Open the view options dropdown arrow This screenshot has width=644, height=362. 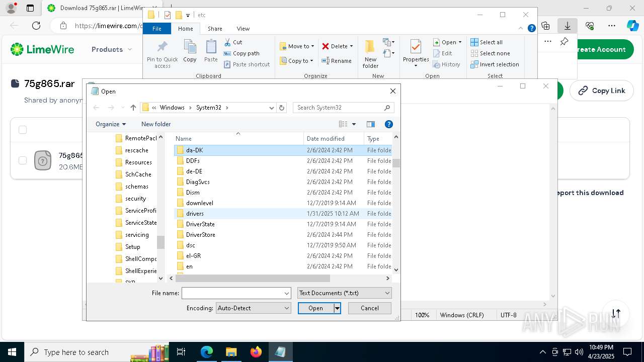[354, 124]
